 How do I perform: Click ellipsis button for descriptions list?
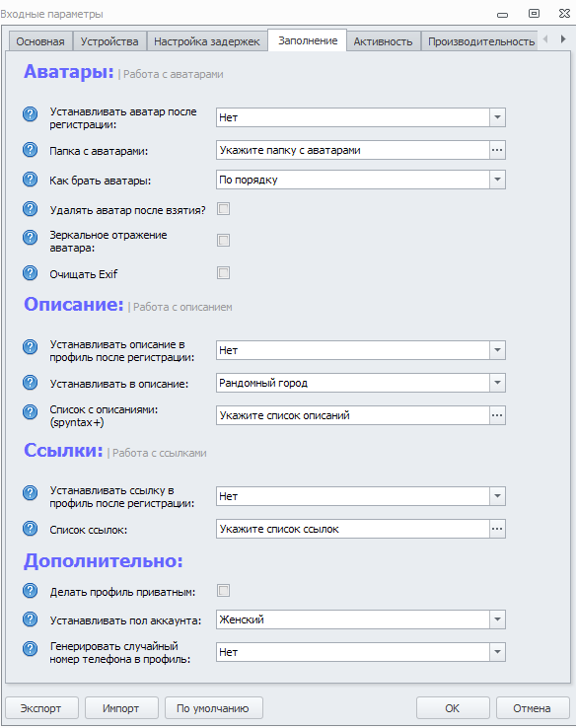click(x=497, y=415)
